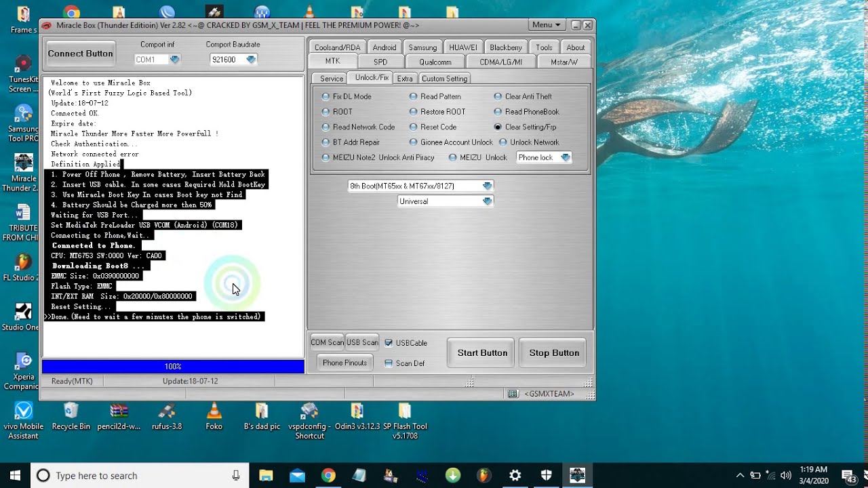This screenshot has width=868, height=488.
Task: Open File Explorer from the taskbar
Action: pyautogui.click(x=266, y=475)
